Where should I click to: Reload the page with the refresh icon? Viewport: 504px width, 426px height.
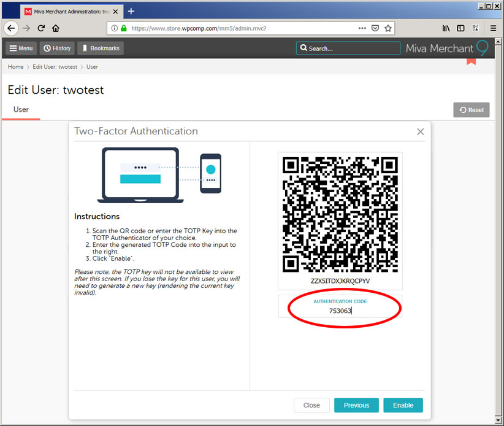[41, 28]
